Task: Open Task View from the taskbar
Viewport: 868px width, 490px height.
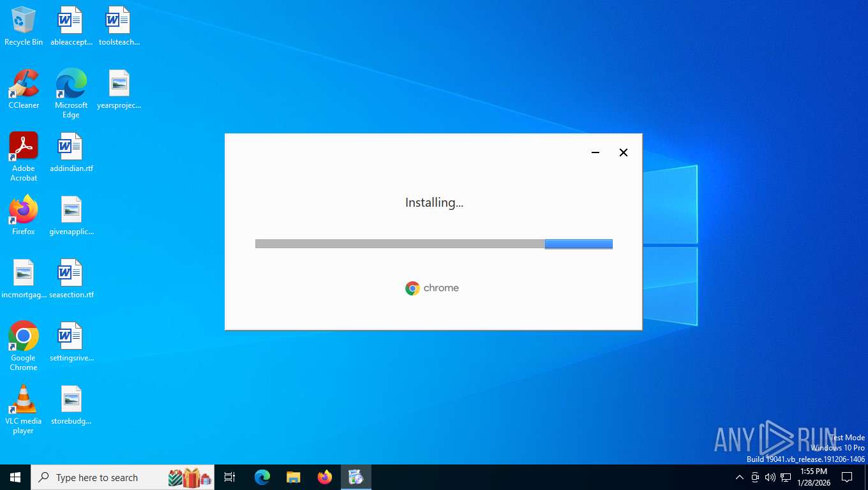Action: (230, 477)
